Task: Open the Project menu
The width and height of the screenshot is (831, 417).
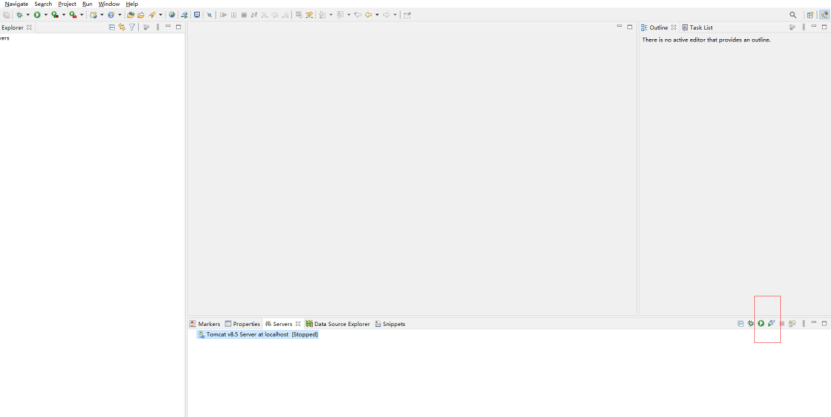Action: coord(67,4)
